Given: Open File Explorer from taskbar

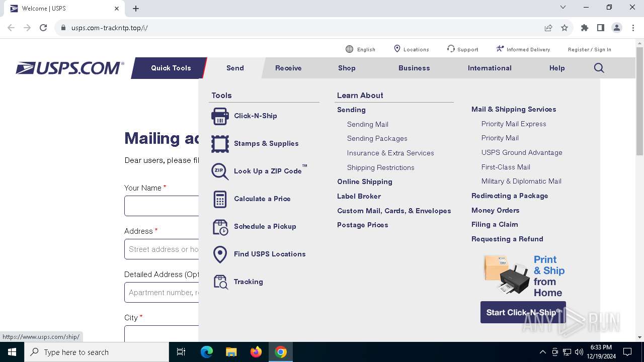Looking at the screenshot, I should click(x=231, y=352).
